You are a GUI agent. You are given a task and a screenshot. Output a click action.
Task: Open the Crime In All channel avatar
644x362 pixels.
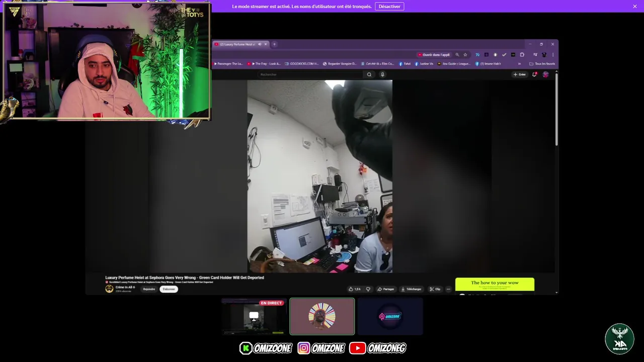109,289
